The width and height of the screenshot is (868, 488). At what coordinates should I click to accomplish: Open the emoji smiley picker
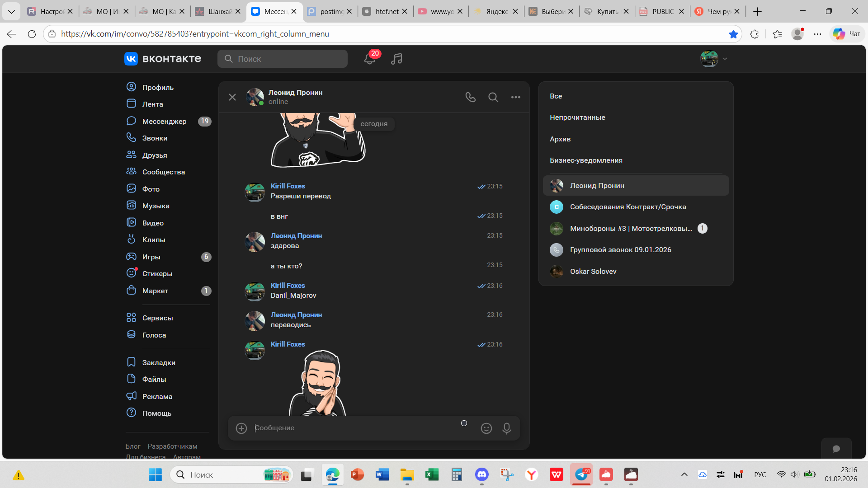click(486, 428)
